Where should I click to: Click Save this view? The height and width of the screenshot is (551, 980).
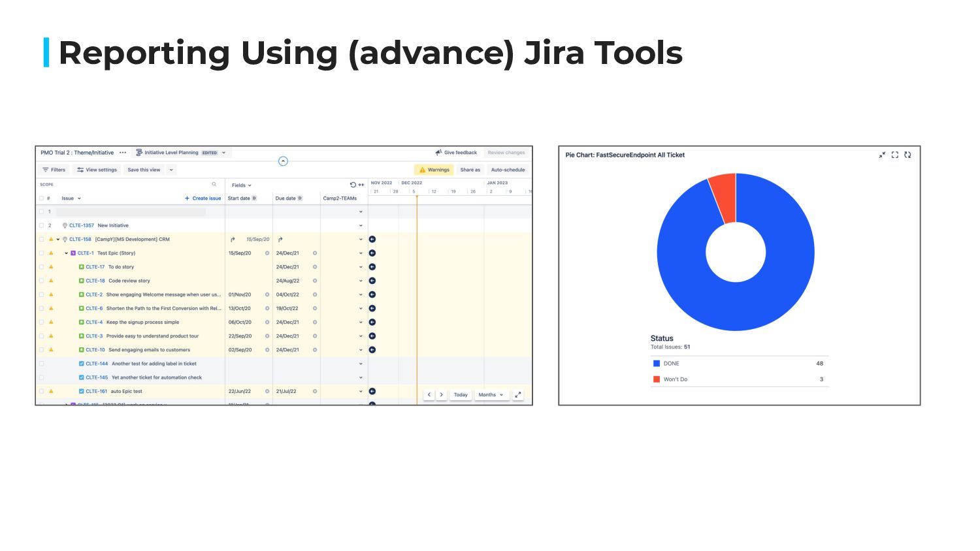(144, 170)
